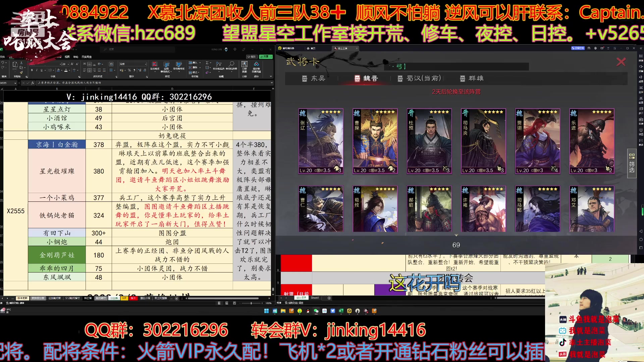644x362 pixels.
Task: Click the Paste clipboard icon in Excel
Action: 15,64
